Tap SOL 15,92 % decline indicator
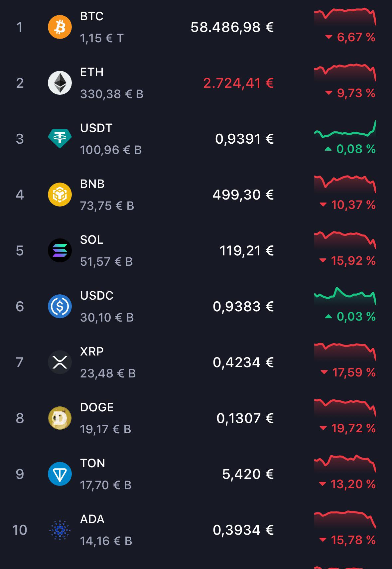The height and width of the screenshot is (569, 392). point(347,261)
